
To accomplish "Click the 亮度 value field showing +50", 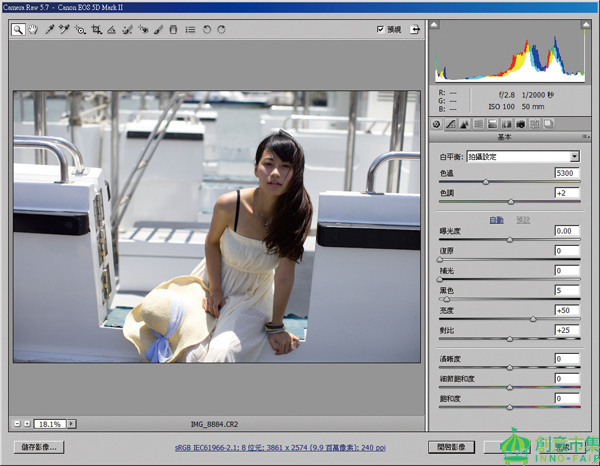I will click(x=567, y=310).
